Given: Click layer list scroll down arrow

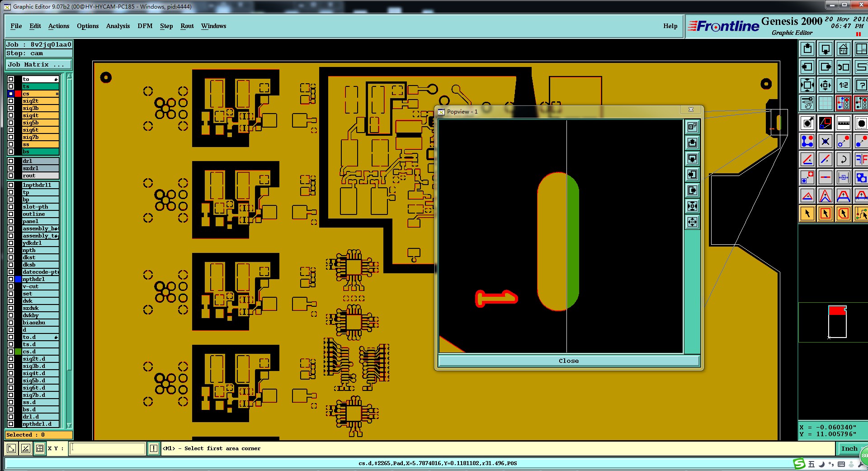Looking at the screenshot, I should [69, 425].
